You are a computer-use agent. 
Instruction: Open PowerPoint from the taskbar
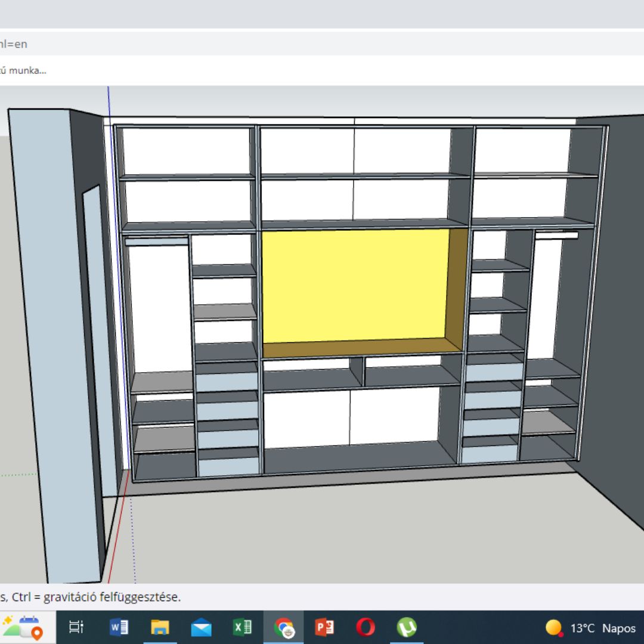324,627
